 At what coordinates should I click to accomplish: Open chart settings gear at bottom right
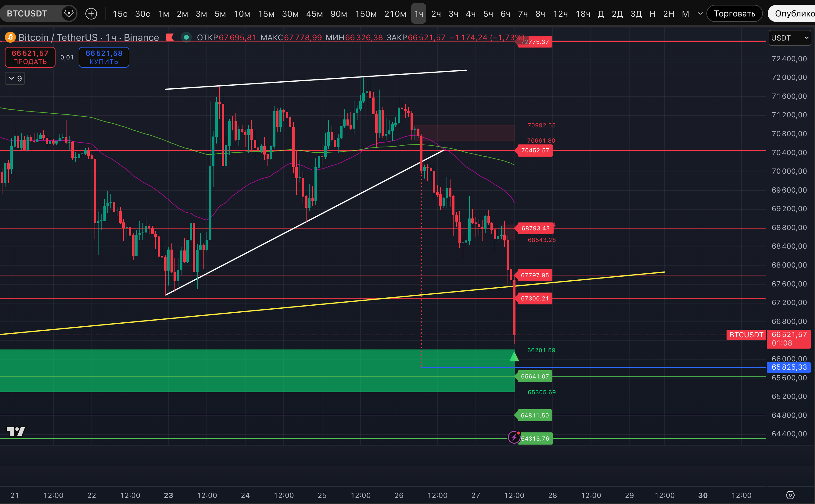tap(790, 495)
